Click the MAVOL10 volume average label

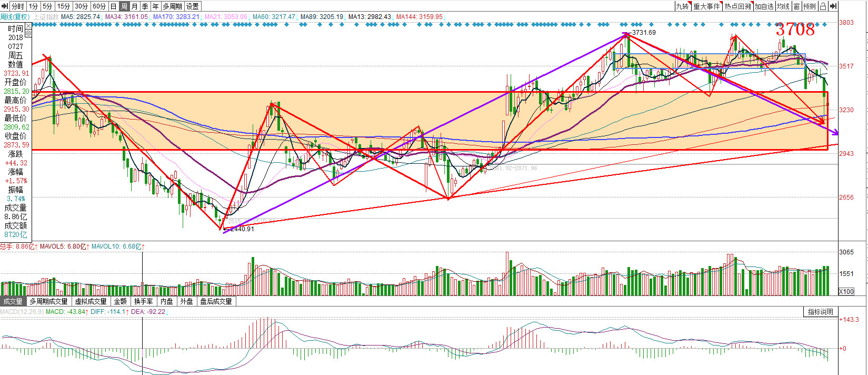(x=118, y=246)
